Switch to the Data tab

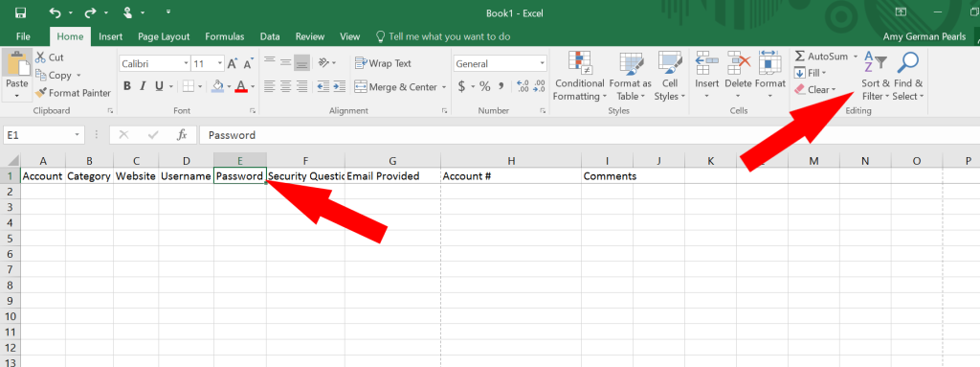click(270, 36)
